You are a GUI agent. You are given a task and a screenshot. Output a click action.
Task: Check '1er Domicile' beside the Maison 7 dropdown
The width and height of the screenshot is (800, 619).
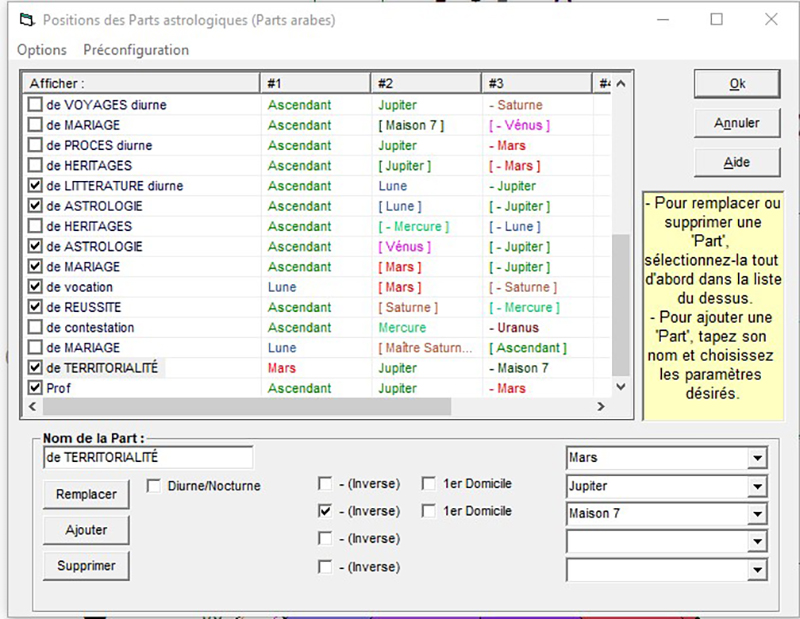coord(429,511)
